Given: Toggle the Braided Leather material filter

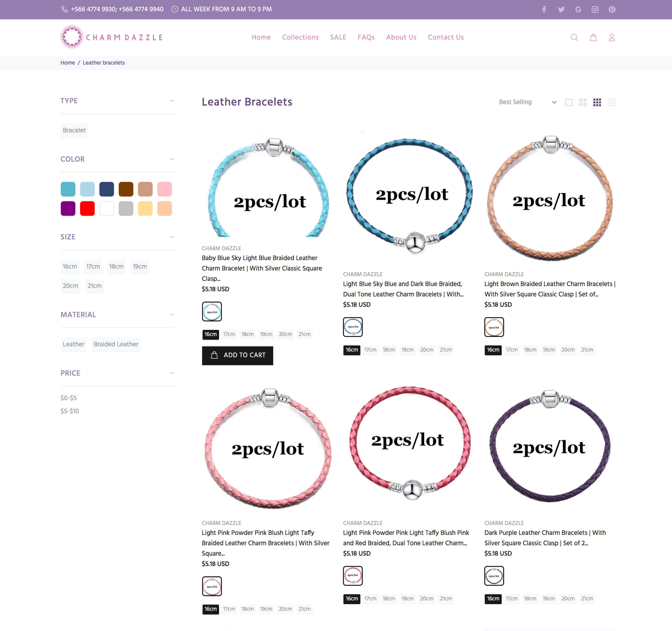Looking at the screenshot, I should [116, 344].
